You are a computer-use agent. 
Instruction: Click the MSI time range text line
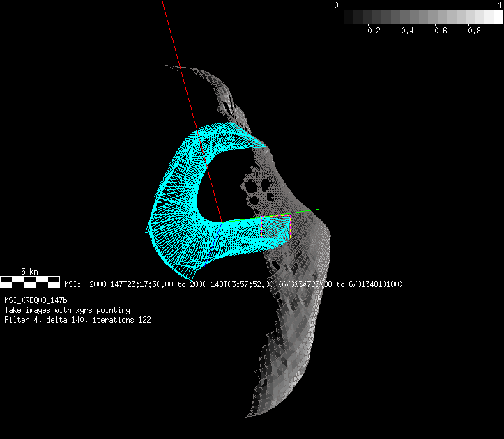[234, 284]
